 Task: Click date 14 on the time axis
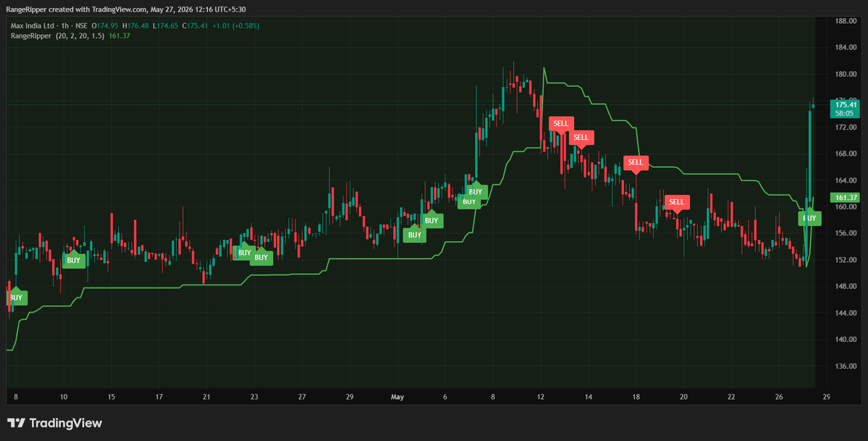click(x=588, y=398)
